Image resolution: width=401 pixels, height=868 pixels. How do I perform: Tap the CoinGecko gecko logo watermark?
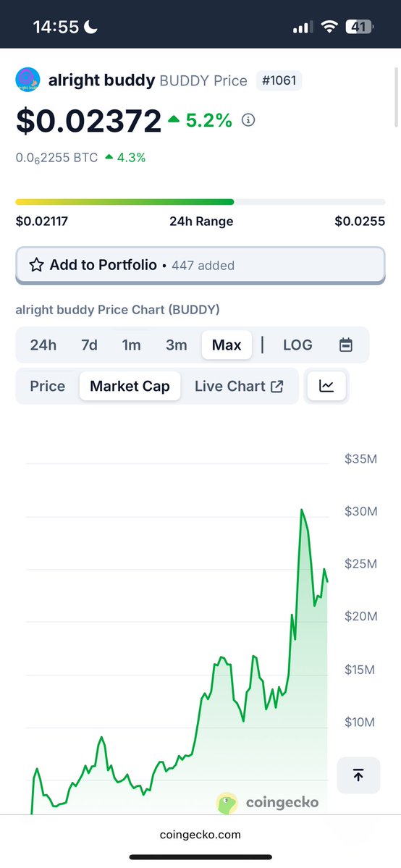pyautogui.click(x=227, y=803)
